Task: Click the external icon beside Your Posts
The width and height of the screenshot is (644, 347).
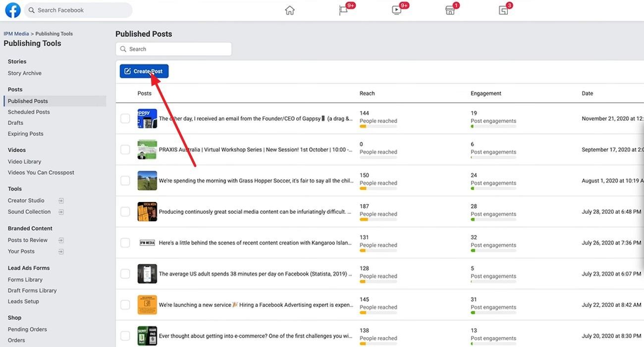Action: pos(61,251)
